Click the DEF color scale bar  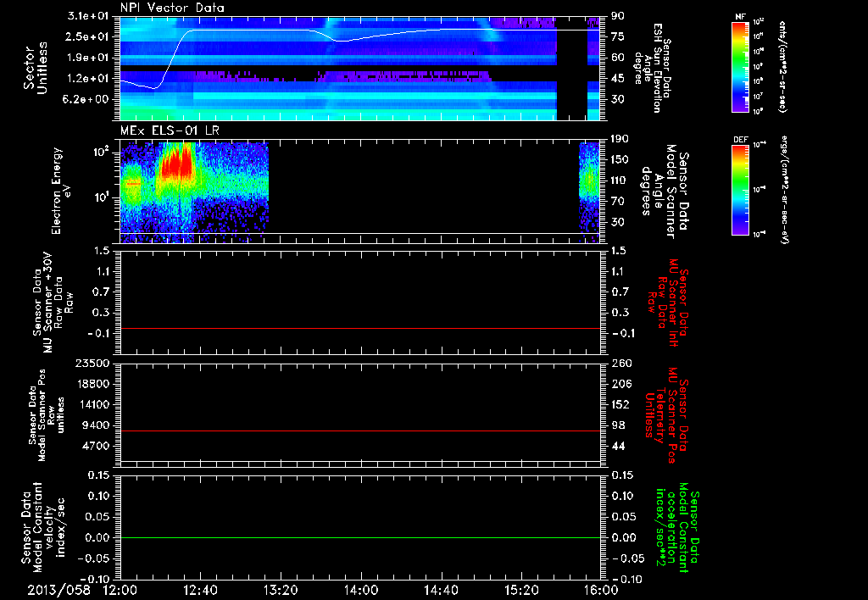click(740, 190)
